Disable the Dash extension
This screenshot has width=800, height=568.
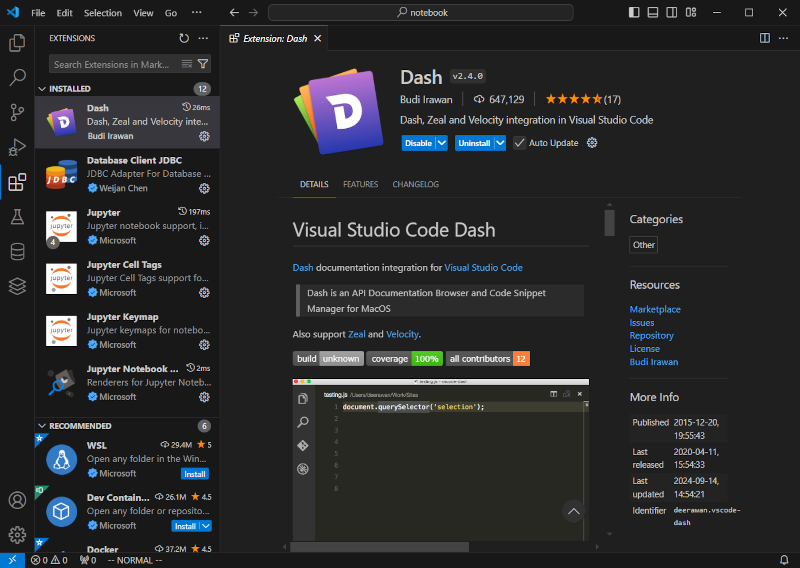pos(418,143)
